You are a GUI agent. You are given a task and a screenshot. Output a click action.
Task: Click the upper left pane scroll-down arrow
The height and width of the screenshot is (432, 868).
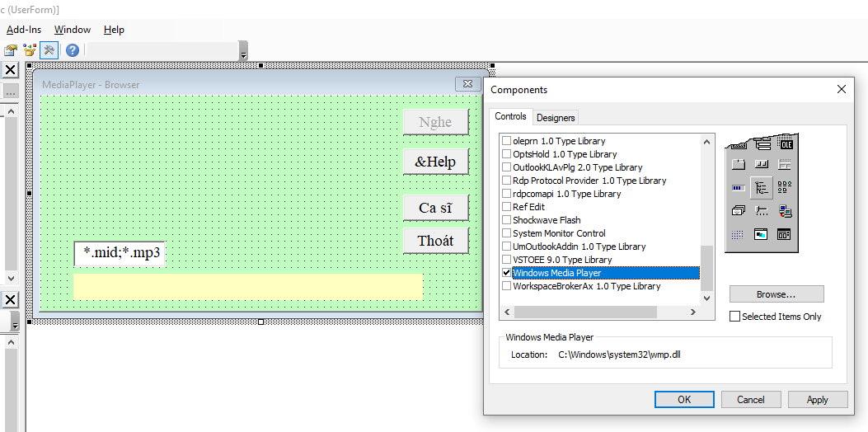pyautogui.click(x=11, y=278)
